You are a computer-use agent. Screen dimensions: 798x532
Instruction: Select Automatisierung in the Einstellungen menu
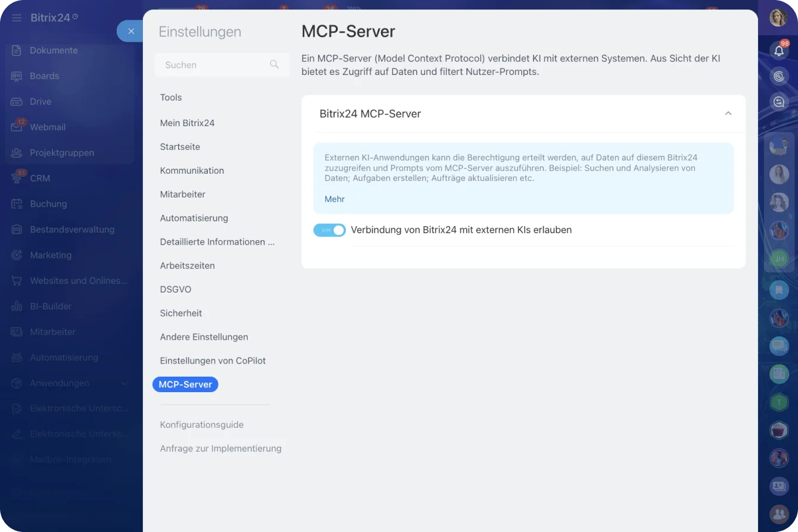click(194, 218)
